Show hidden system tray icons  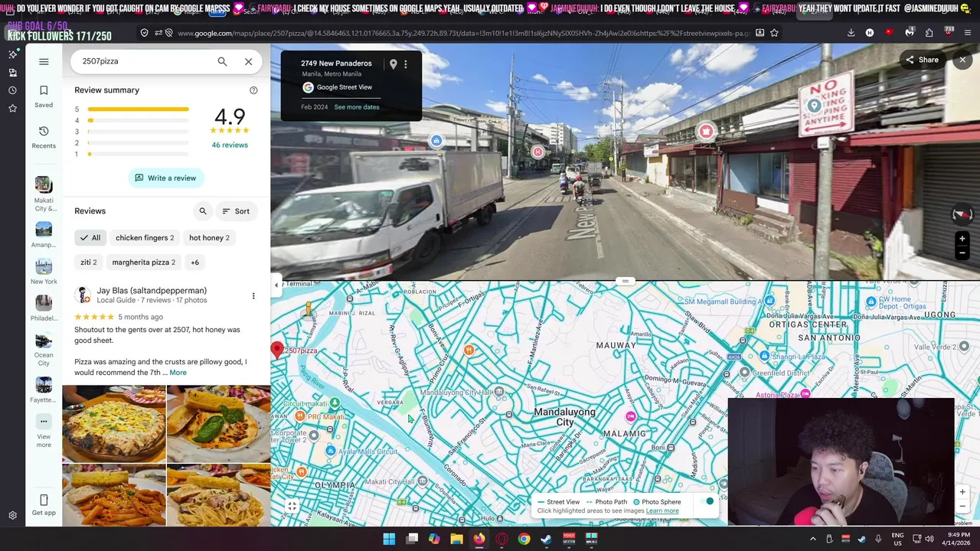[x=812, y=539]
